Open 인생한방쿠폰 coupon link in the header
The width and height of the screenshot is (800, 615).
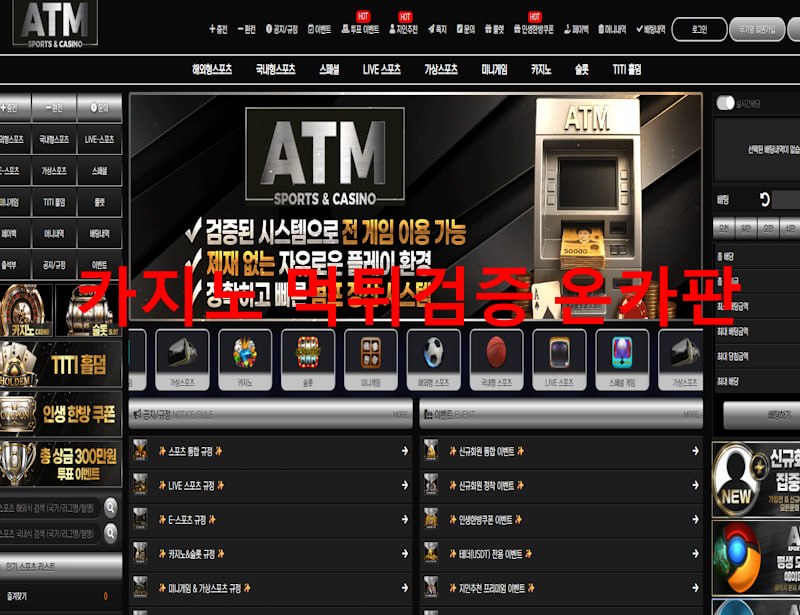click(534, 30)
